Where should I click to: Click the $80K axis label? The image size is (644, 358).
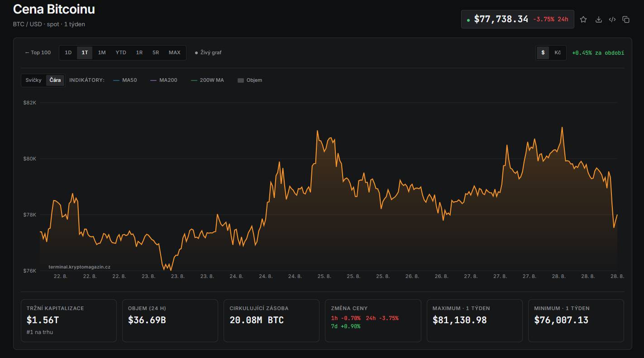(30, 159)
